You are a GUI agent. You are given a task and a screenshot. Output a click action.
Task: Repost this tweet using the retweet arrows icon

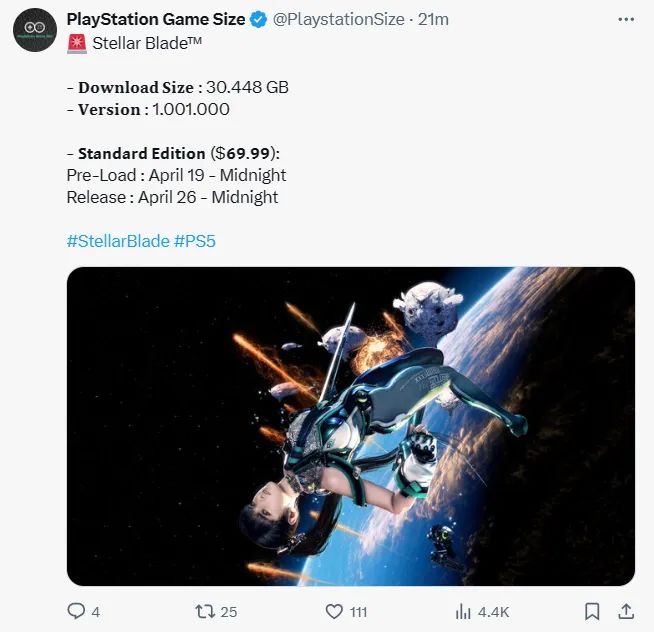tap(206, 611)
